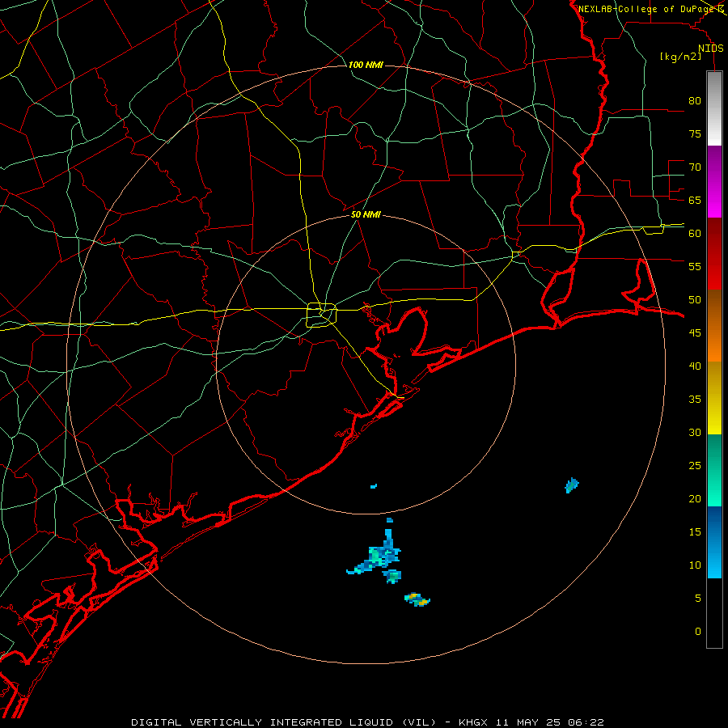Image resolution: width=728 pixels, height=728 pixels.
Task: Click the "[kg/m2]" units label
Action: [x=680, y=57]
